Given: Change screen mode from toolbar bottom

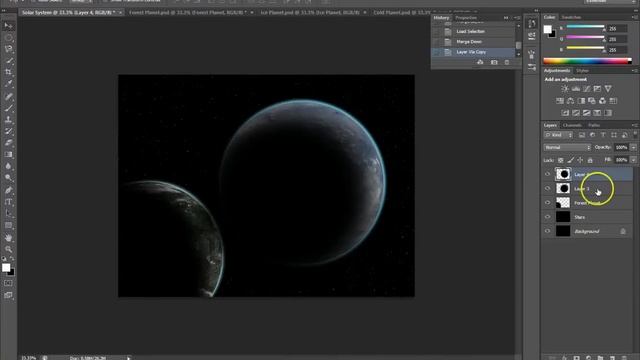Looking at the screenshot, I should click(x=8, y=295).
